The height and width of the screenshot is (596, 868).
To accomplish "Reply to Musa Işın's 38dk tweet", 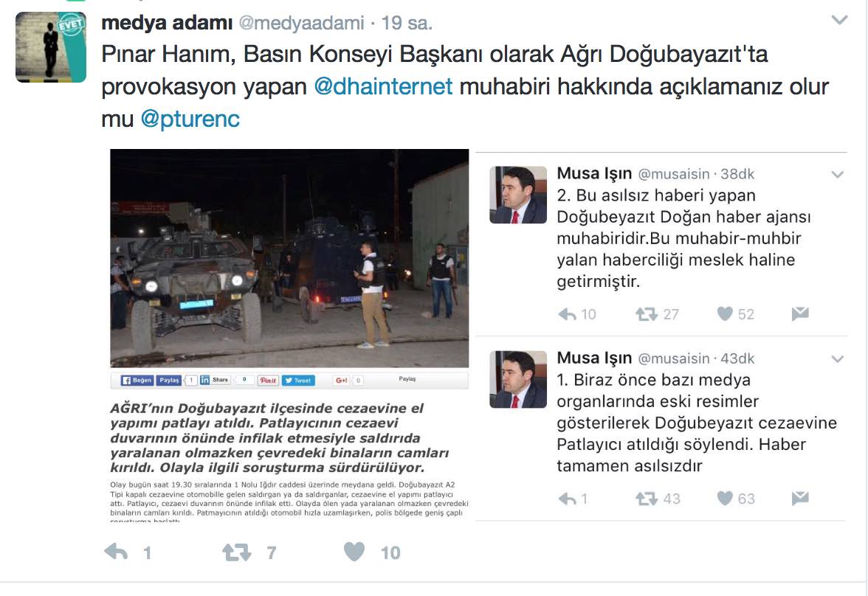I will coord(567,314).
